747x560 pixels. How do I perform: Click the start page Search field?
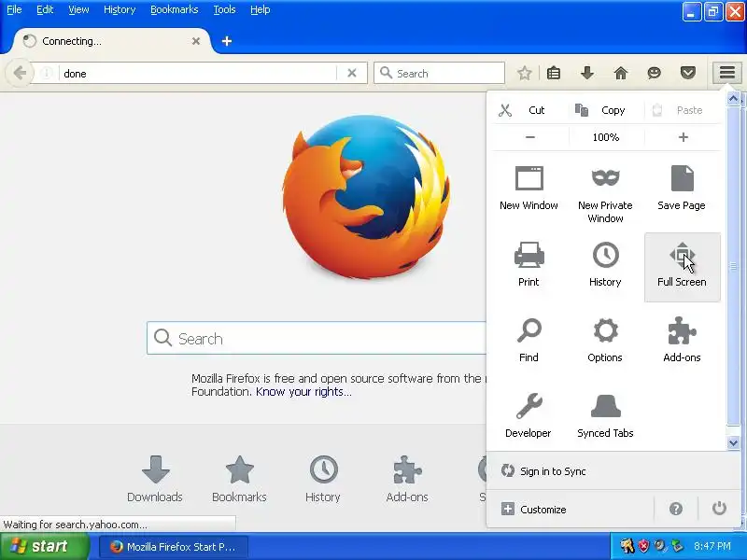point(317,339)
